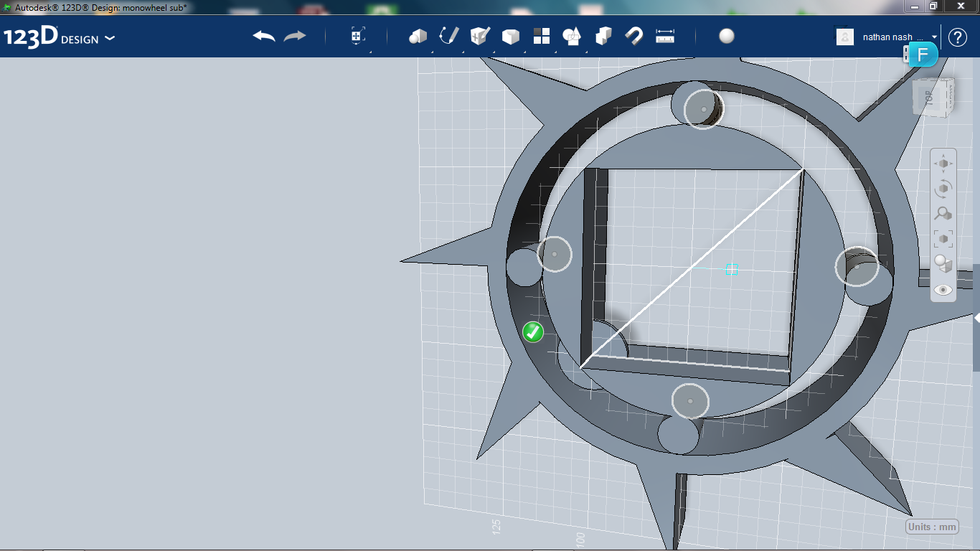This screenshot has width=980, height=551.
Task: Open the Combine tools menu
Action: pos(603,36)
